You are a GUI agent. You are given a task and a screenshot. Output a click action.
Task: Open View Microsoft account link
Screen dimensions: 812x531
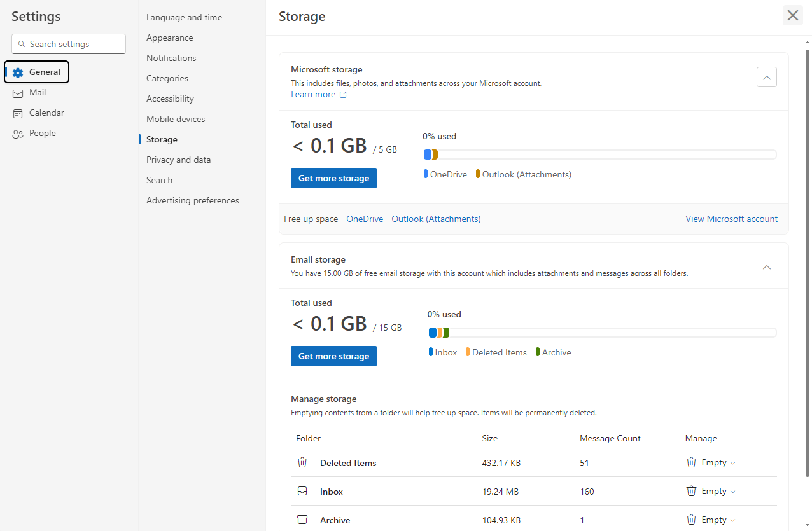point(731,219)
